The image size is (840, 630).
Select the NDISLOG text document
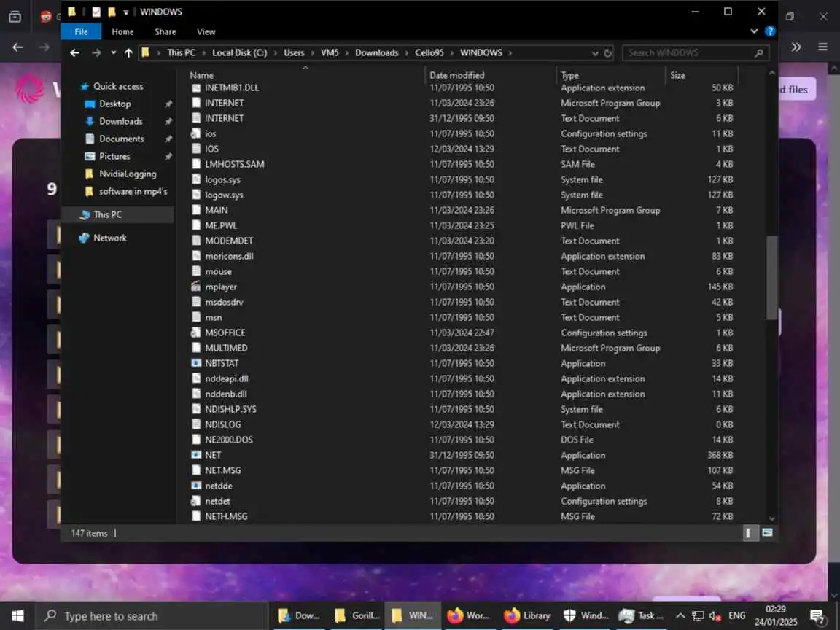pos(223,425)
